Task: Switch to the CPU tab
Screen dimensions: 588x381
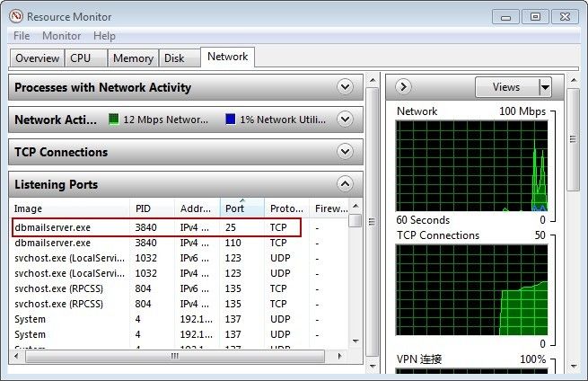Action: point(86,58)
